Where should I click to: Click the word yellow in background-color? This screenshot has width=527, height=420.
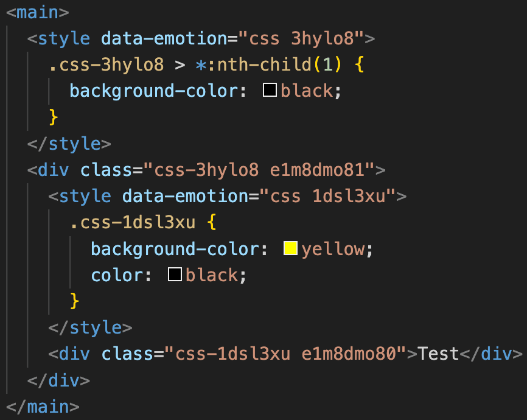(x=333, y=249)
